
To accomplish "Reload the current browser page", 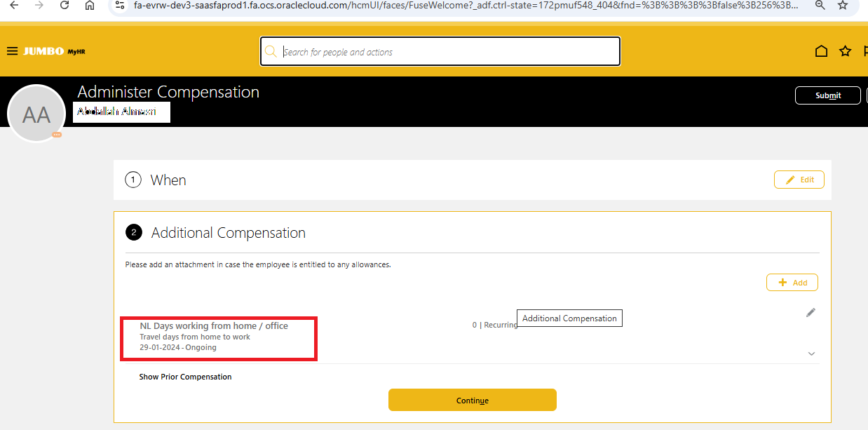I will coord(65,5).
